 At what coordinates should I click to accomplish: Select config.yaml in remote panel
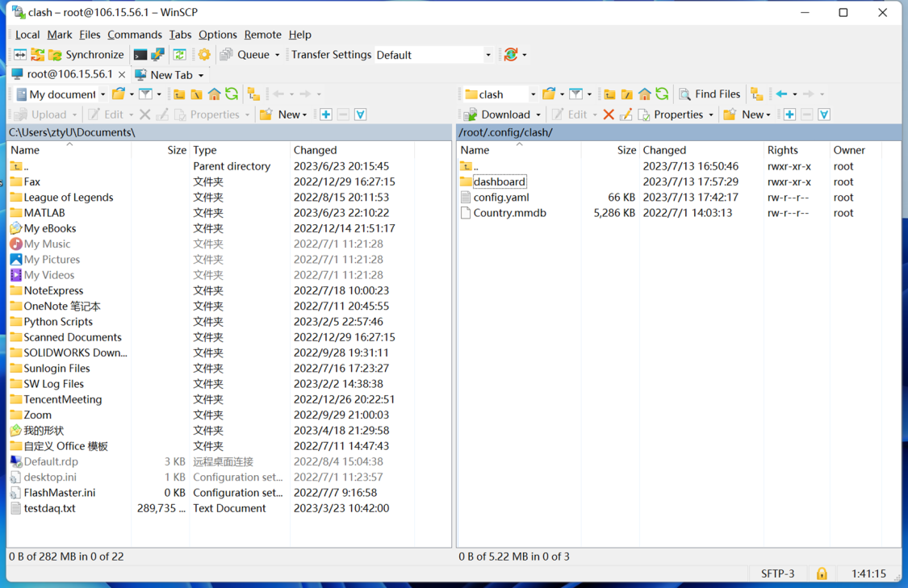pos(501,198)
